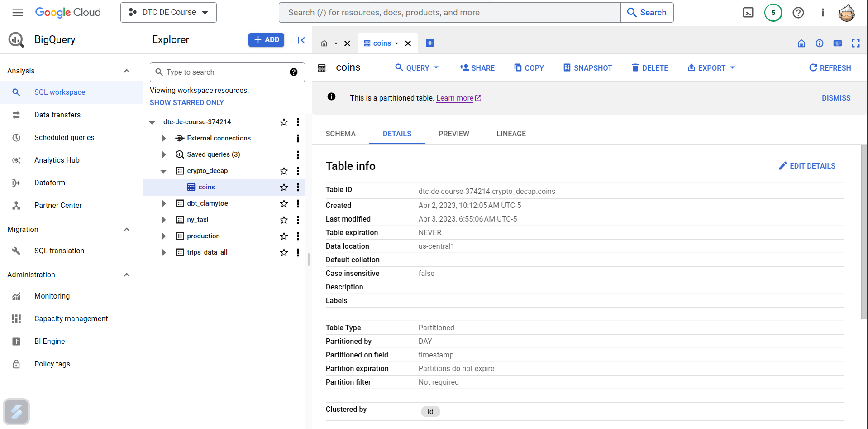Expand External connections tree node
868x429 pixels.
[x=164, y=138]
